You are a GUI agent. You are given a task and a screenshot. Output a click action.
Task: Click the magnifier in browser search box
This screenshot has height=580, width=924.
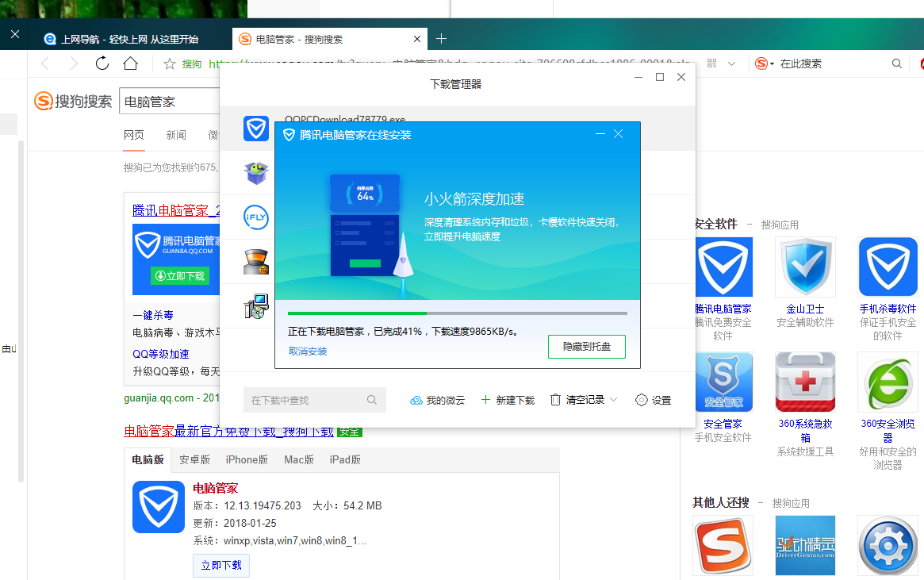coord(897,63)
